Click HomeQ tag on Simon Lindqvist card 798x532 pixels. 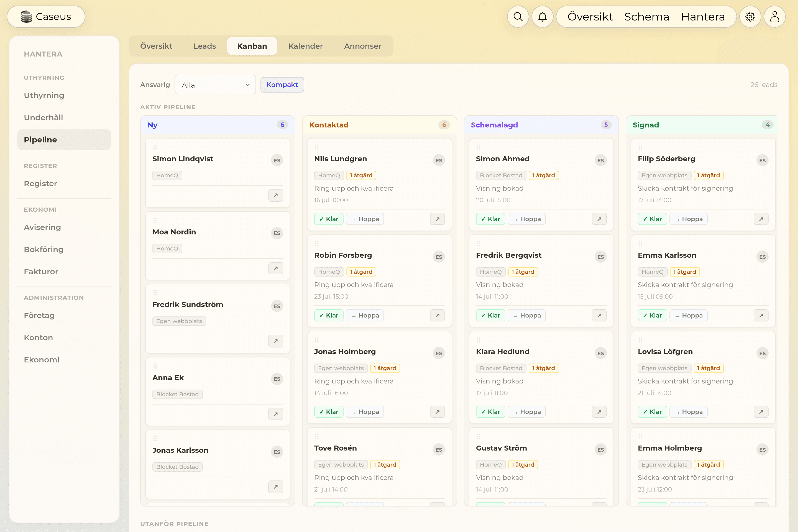(167, 175)
